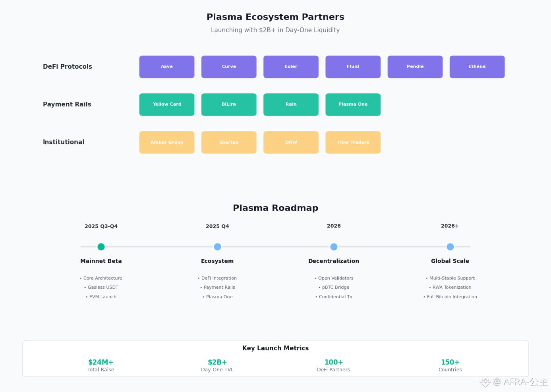
Task: Select the DRW orange tile
Action: (291, 142)
